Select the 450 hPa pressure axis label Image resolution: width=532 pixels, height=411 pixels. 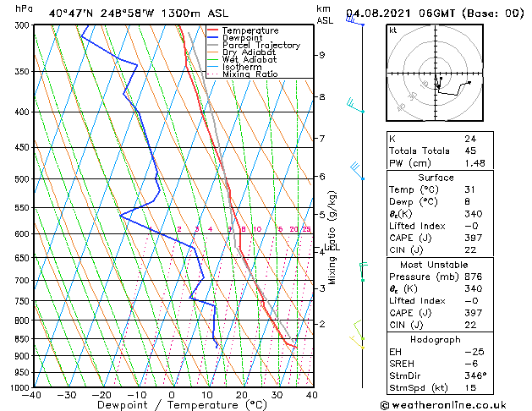tap(24, 147)
